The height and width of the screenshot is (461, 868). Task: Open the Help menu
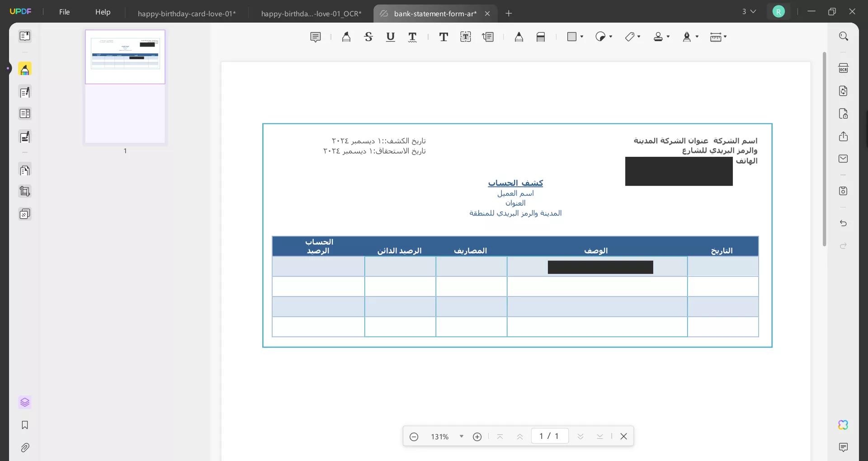(103, 12)
